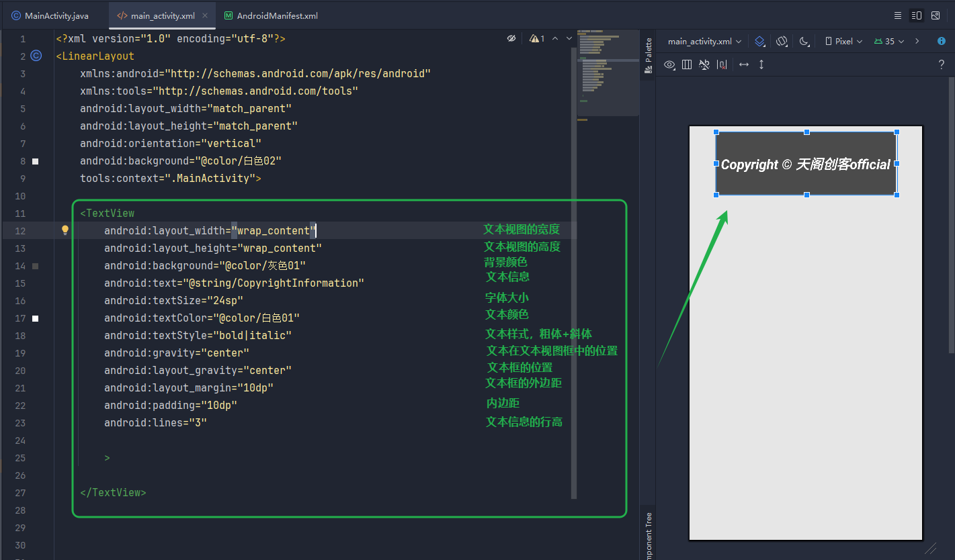Click line number 25 in the gutter
955x560 pixels.
[x=19, y=458]
